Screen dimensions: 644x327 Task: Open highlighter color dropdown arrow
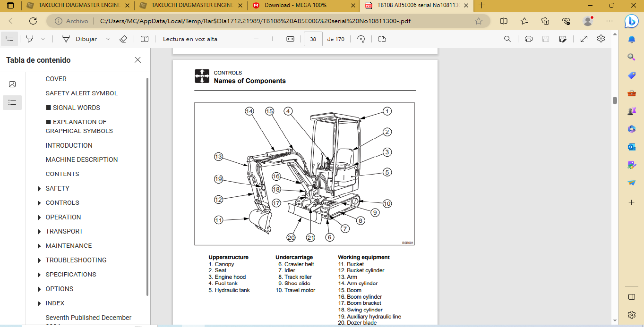pos(43,39)
